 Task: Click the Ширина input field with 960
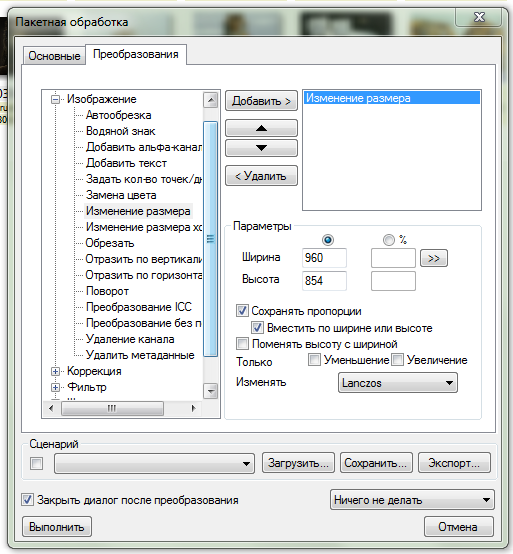(324, 258)
